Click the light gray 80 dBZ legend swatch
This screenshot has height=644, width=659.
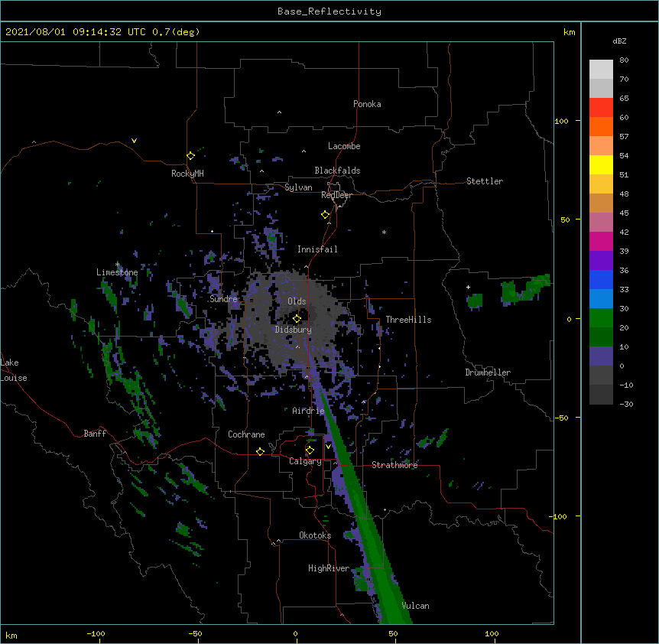pyautogui.click(x=601, y=70)
